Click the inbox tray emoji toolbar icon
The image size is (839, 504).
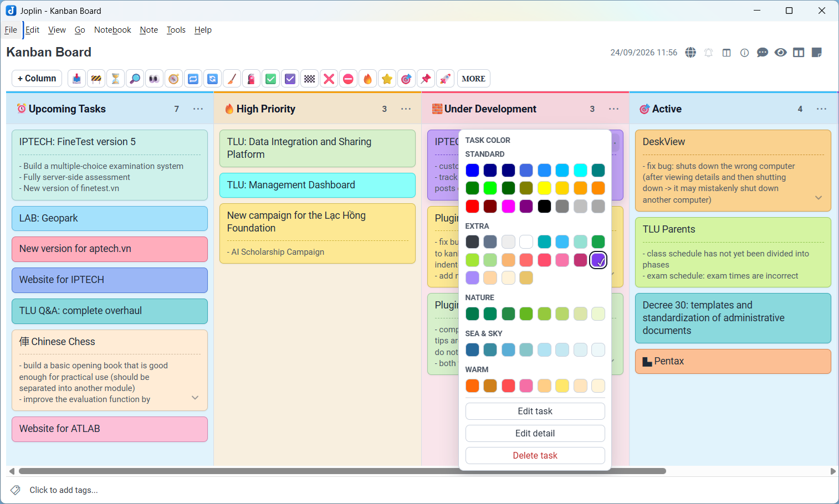[x=77, y=79]
